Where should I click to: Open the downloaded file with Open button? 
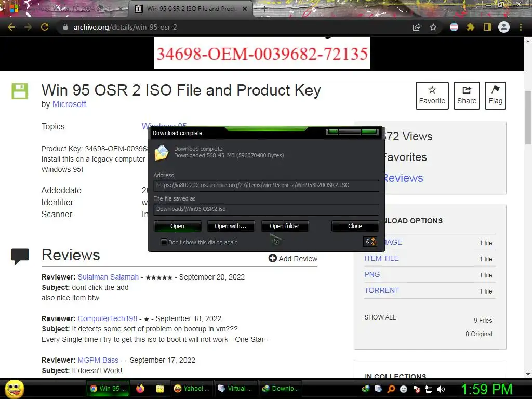click(x=178, y=226)
